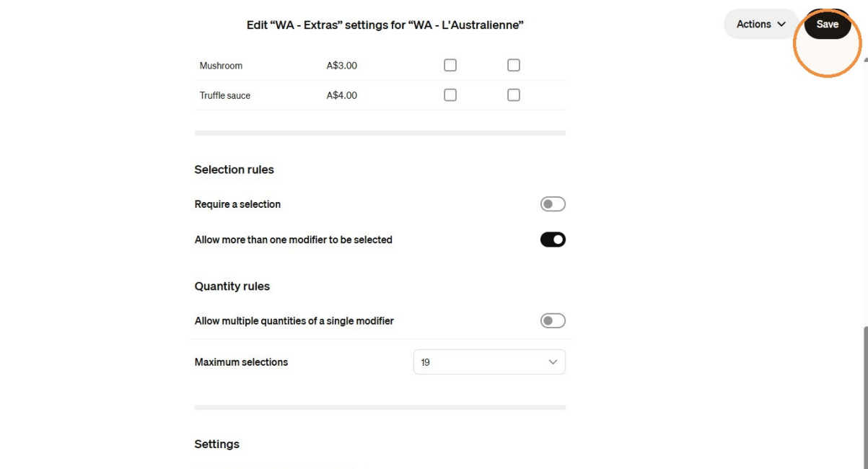868x469 pixels.
Task: Enable the Require a selection toggle
Action: click(553, 204)
